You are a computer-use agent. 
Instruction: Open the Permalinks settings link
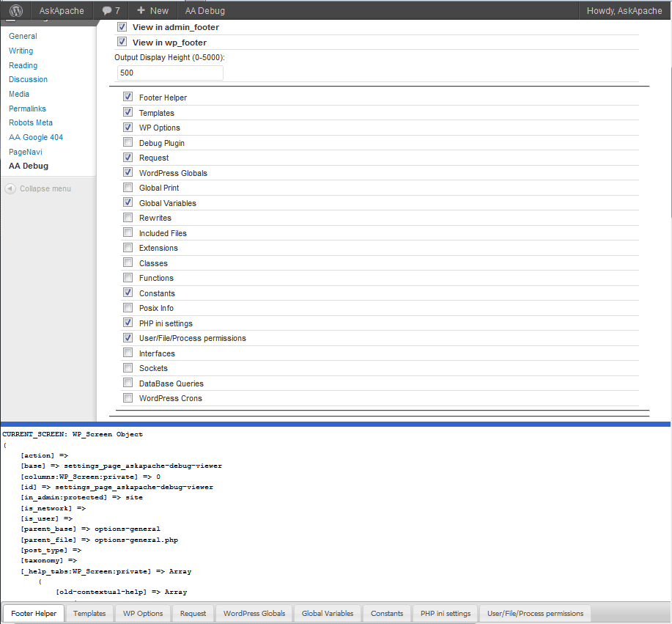[27, 109]
